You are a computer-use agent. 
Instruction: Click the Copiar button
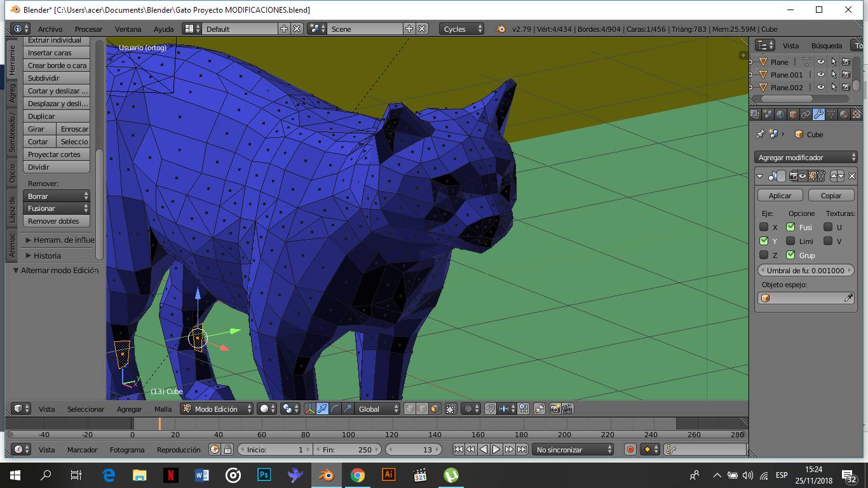[x=831, y=195]
